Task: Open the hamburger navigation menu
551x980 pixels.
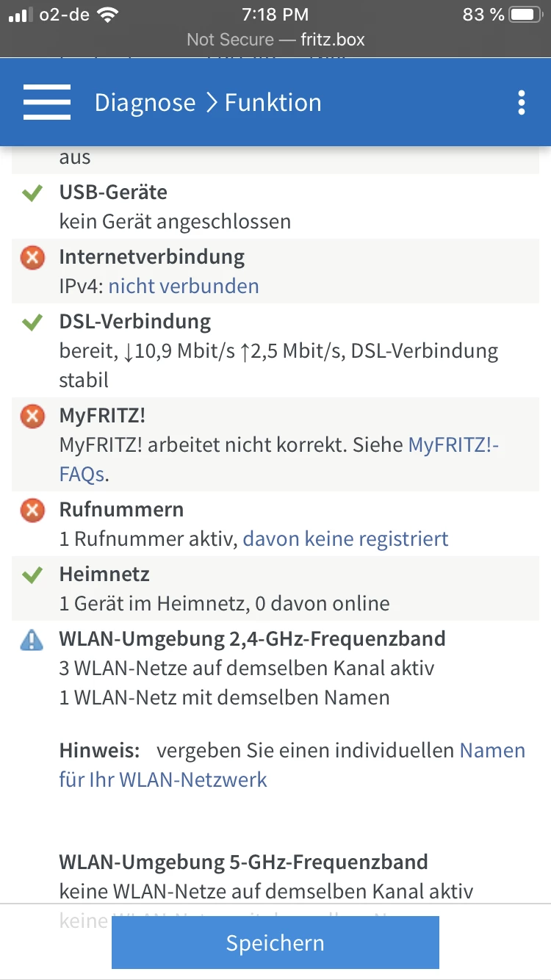Action: [x=47, y=103]
